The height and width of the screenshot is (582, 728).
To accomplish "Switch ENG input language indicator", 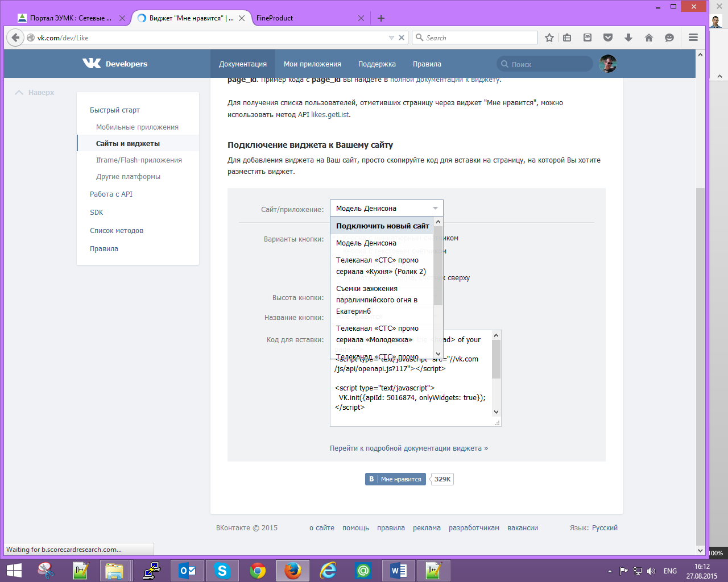I will coord(670,571).
